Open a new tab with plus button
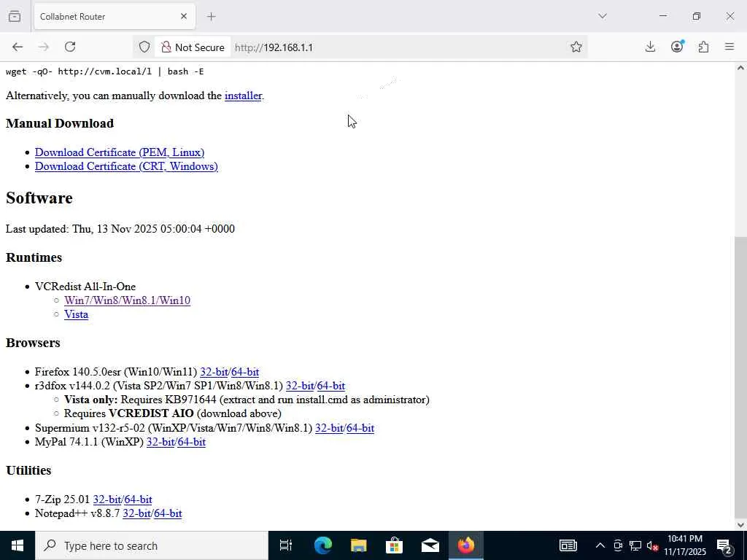This screenshot has width=747, height=560. [212, 17]
